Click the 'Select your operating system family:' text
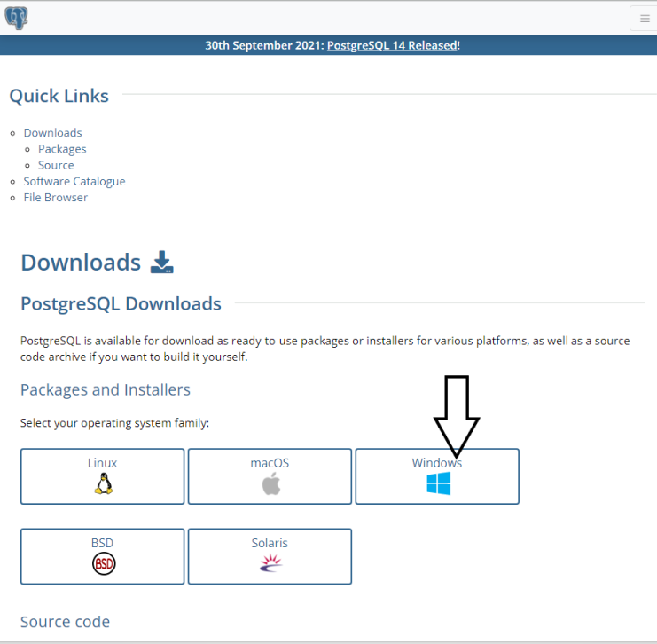The image size is (657, 644). pyautogui.click(x=114, y=423)
